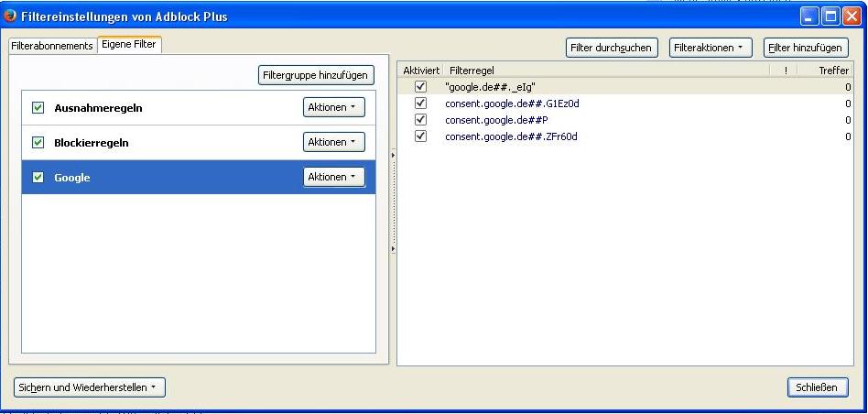Select the consent.google.de##.G1Ez0d filter rule

tap(625, 103)
